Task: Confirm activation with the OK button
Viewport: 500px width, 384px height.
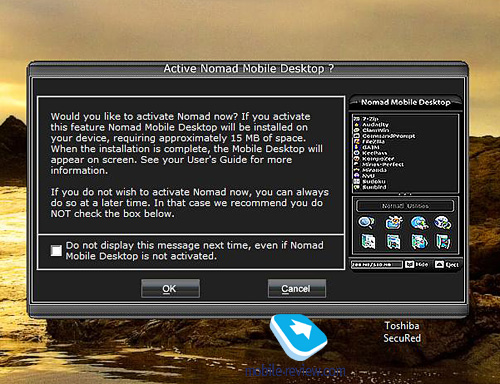Action: 170,288
